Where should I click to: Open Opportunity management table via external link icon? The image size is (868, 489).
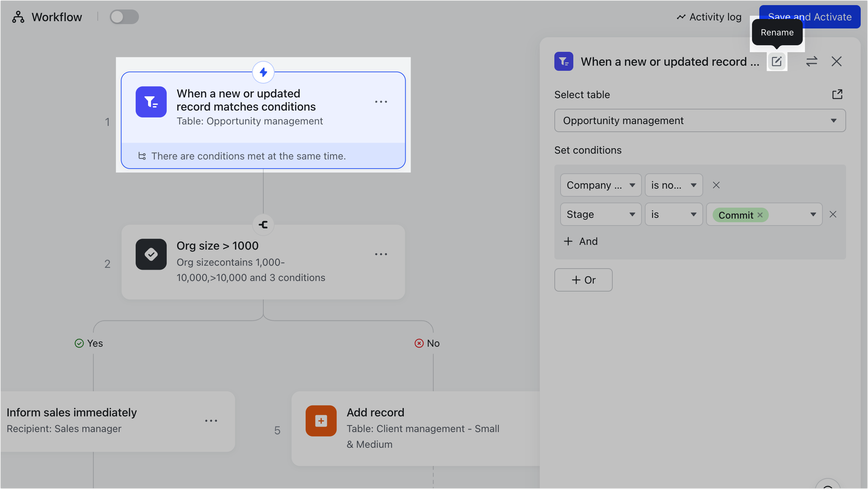pyautogui.click(x=838, y=94)
